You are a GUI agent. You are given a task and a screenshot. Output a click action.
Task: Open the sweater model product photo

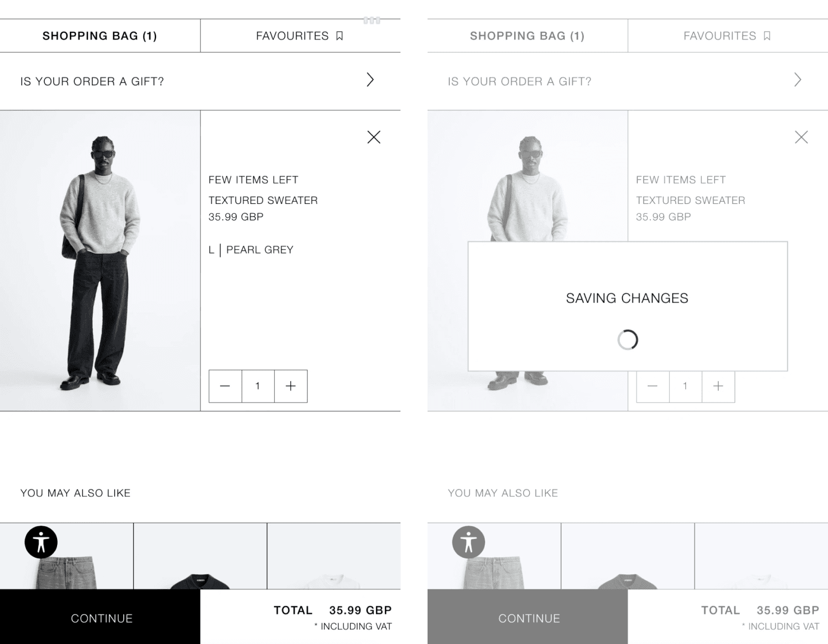click(100, 261)
